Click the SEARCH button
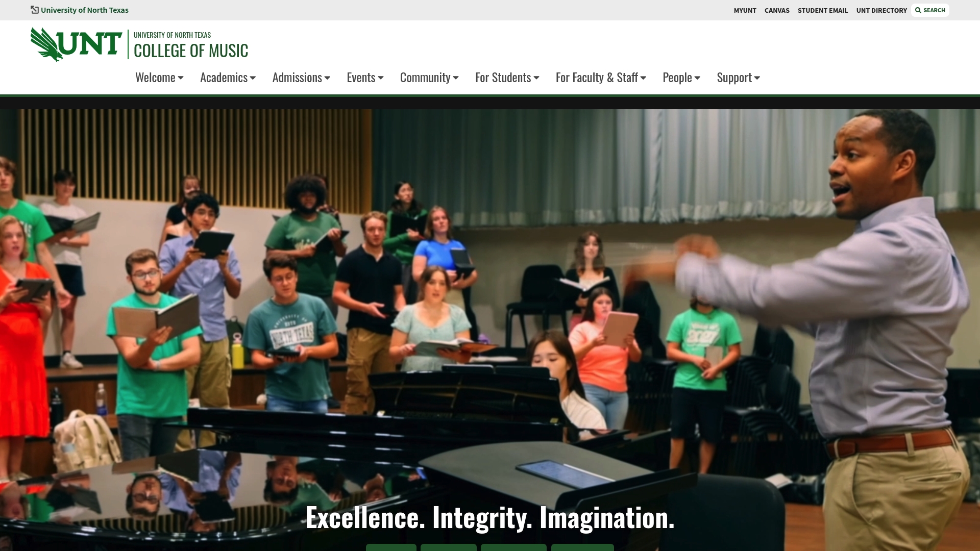This screenshot has width=980, height=551. [930, 10]
